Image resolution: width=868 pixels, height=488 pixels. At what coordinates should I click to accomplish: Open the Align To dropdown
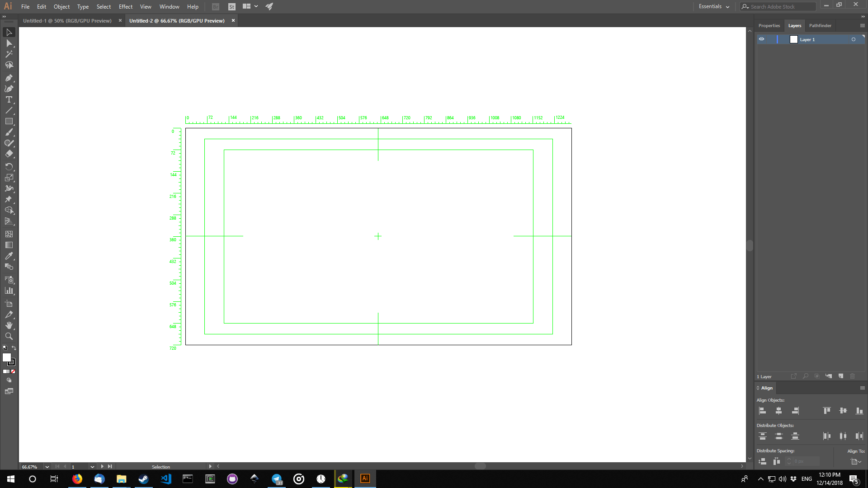(x=856, y=461)
